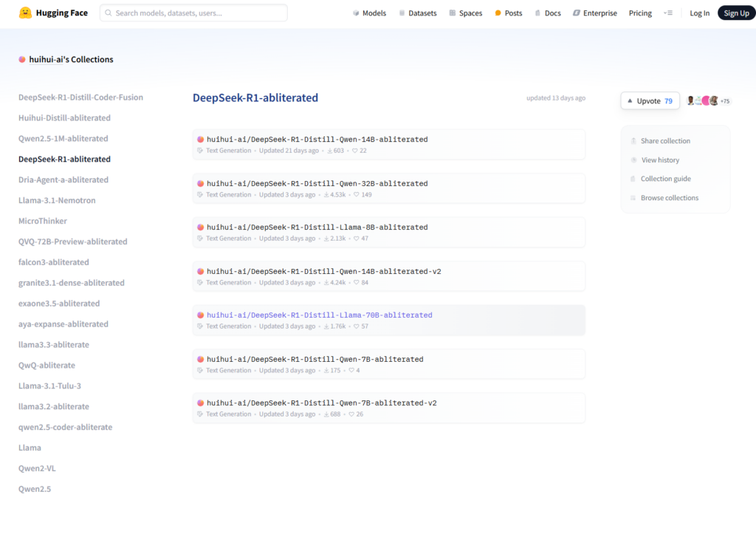Screen dimensions: 756x534
Task: Click the Enterprise icon in navbar
Action: tap(576, 13)
